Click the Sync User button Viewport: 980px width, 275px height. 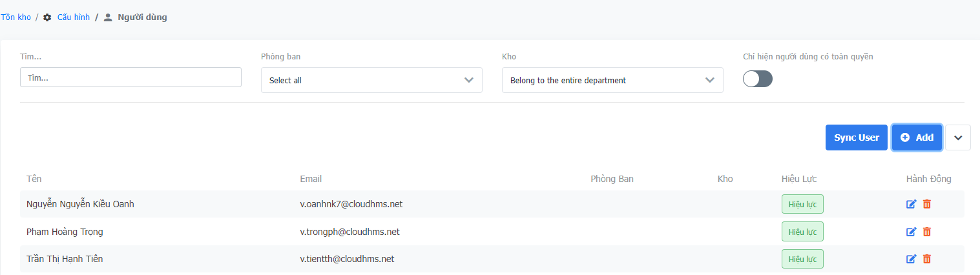[856, 137]
